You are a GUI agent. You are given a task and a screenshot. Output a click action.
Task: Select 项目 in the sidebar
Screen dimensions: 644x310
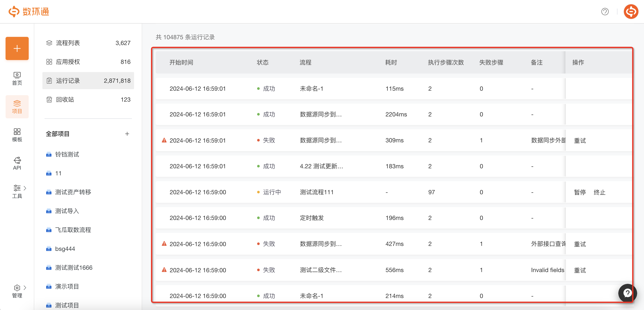point(17,107)
